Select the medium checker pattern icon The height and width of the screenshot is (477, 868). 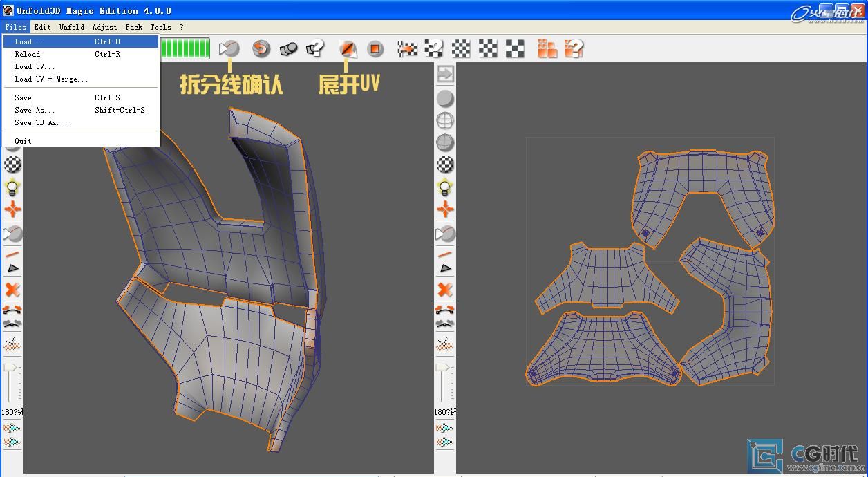[x=488, y=48]
